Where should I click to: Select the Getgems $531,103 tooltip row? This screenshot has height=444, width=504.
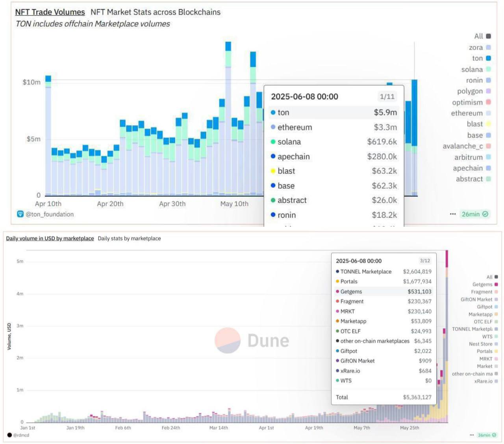tap(384, 292)
